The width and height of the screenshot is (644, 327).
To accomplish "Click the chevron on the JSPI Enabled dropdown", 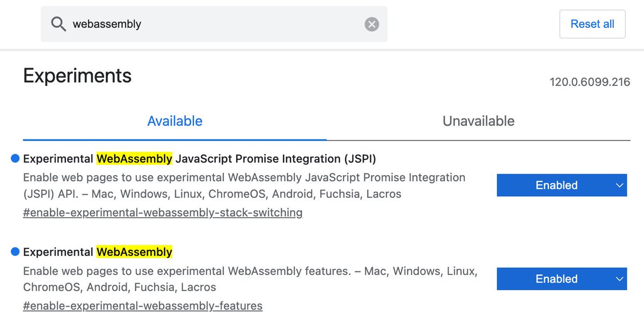I will coord(619,185).
